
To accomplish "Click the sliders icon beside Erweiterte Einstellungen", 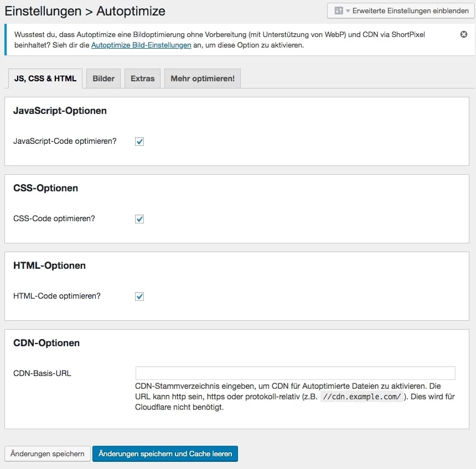I will point(339,11).
